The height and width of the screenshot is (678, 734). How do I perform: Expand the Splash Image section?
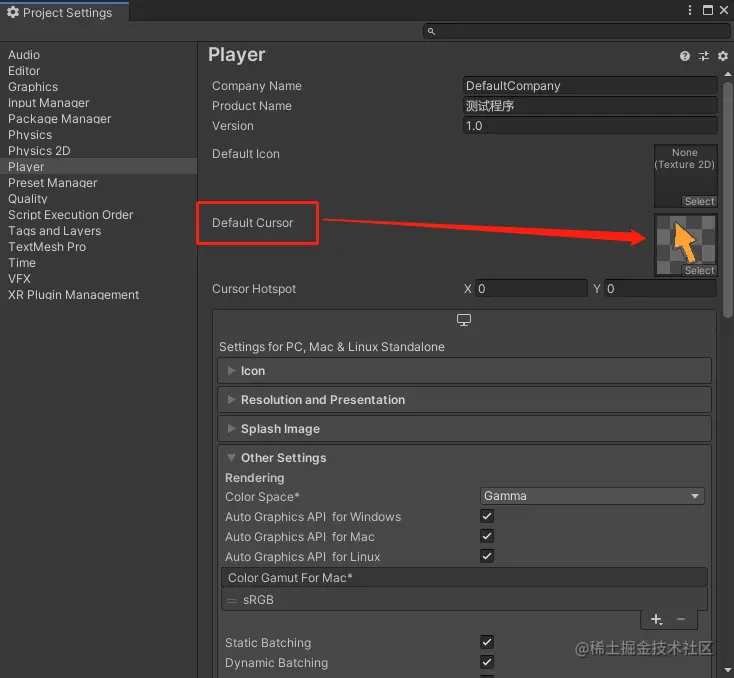click(464, 429)
